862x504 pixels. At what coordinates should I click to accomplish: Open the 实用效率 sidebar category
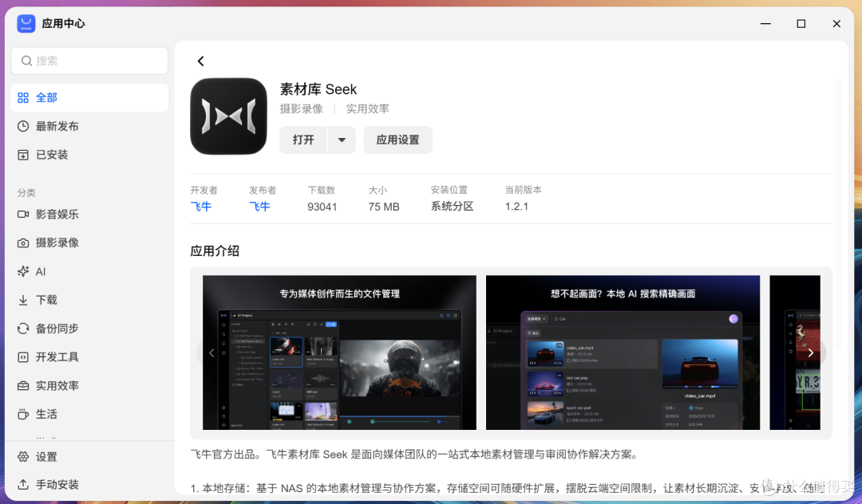89,385
